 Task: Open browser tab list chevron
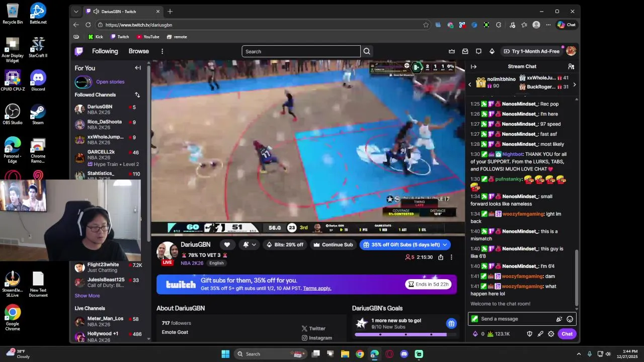tap(76, 12)
